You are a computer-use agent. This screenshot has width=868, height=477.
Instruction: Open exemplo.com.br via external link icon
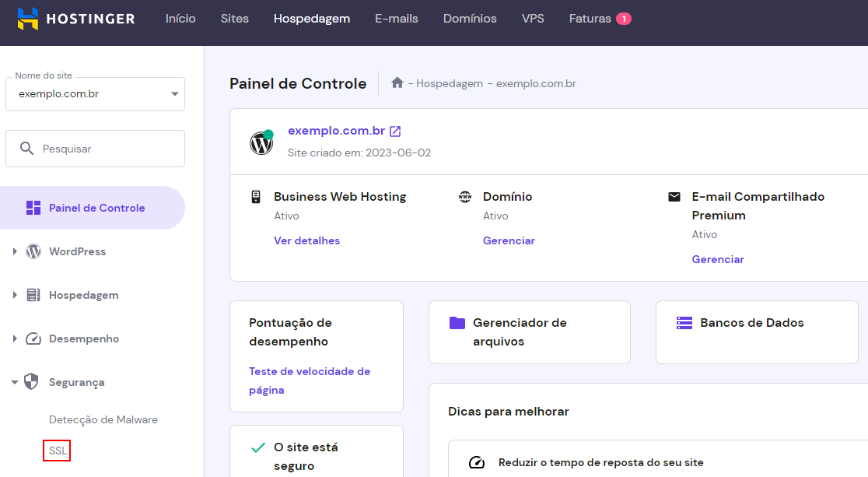pos(396,131)
